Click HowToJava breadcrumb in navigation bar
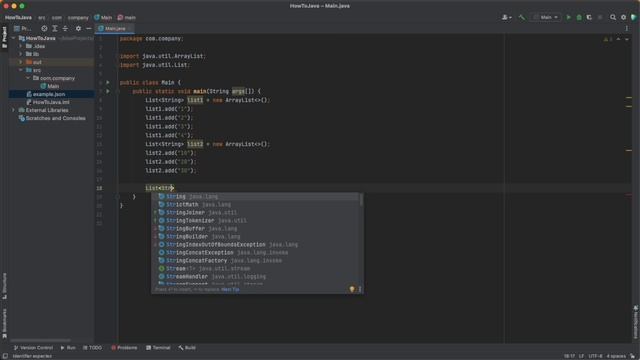The height and width of the screenshot is (360, 640). click(x=18, y=18)
